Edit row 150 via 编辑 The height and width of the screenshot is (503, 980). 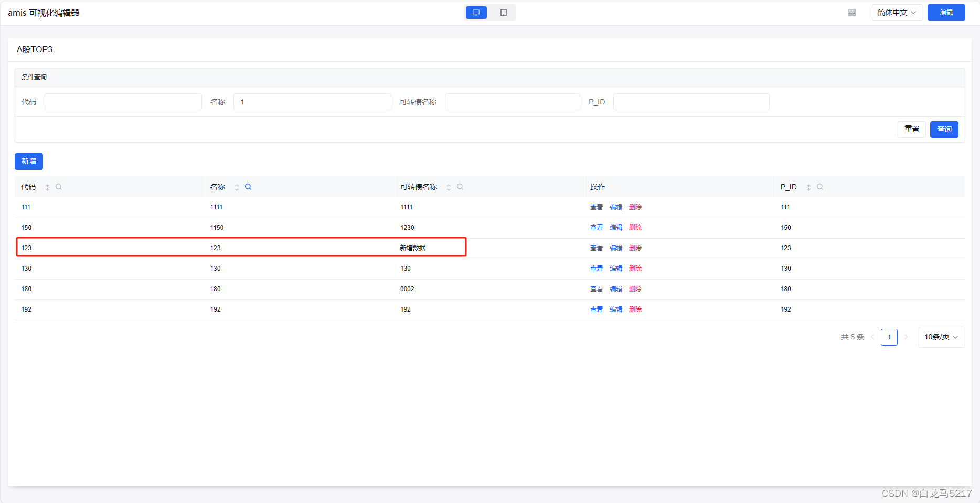coord(616,228)
